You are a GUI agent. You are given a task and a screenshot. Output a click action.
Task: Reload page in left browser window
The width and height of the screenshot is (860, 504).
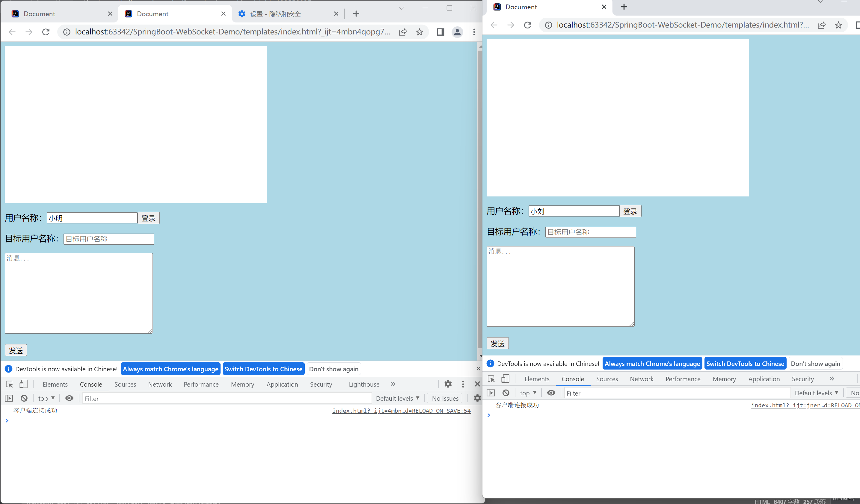pyautogui.click(x=46, y=32)
